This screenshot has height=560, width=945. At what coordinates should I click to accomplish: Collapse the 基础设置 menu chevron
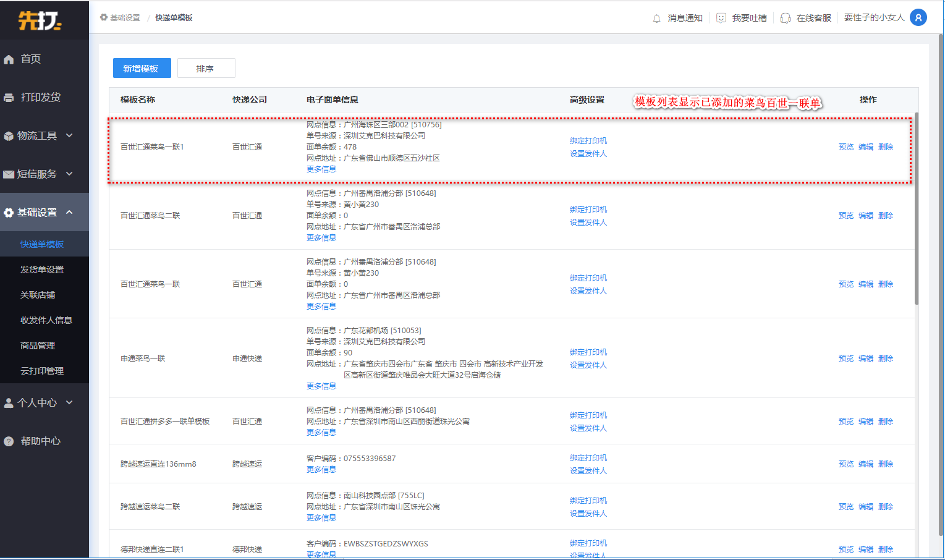[x=69, y=212]
